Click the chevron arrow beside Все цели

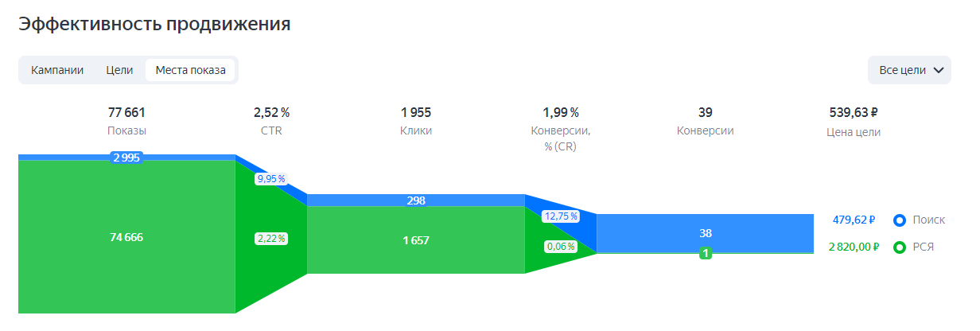[938, 70]
